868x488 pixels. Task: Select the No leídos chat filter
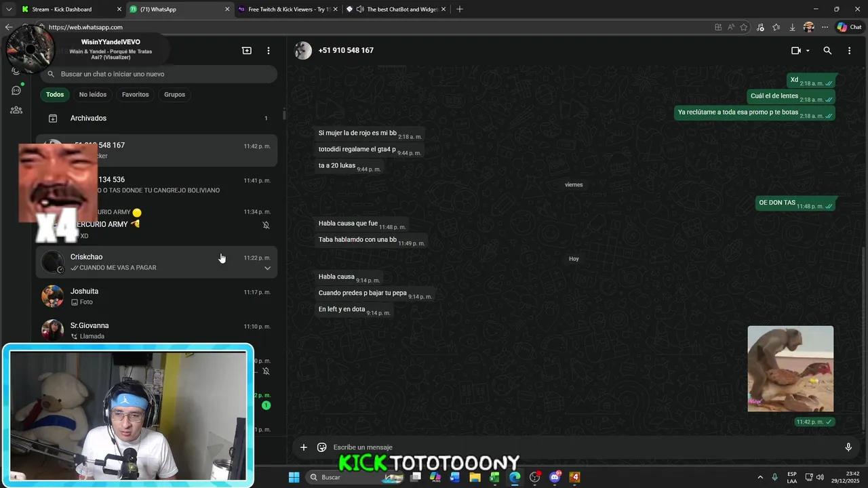(x=93, y=95)
